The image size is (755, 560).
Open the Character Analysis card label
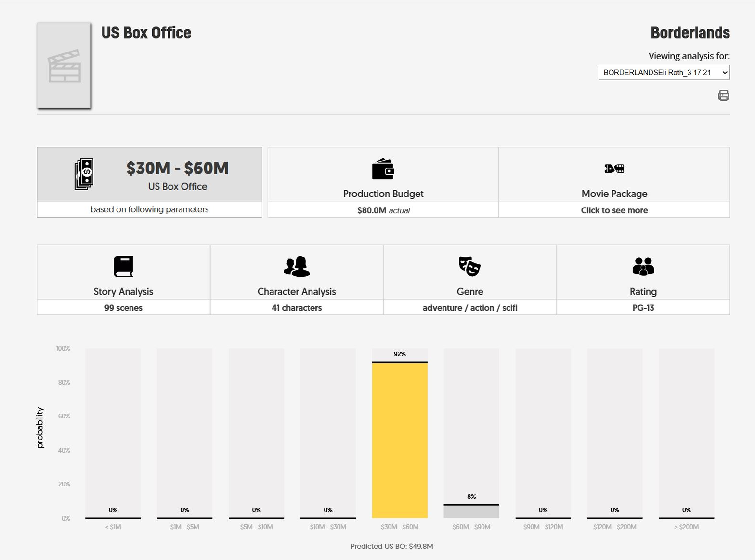point(297,292)
